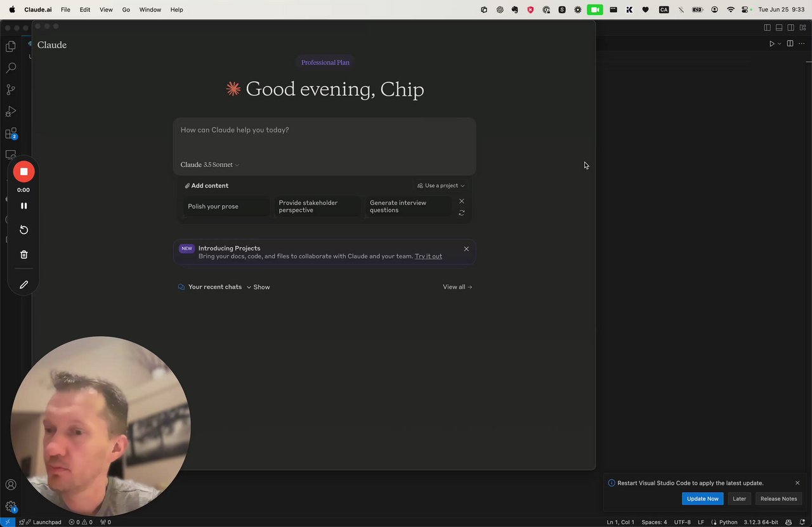Open the VS Code Accounts icon
The width and height of the screenshot is (812, 527).
(11, 485)
